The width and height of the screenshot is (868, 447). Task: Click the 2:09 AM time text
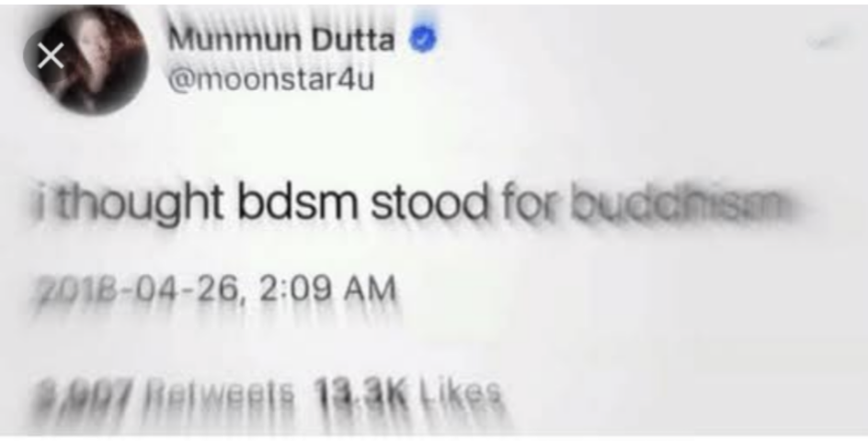[327, 290]
